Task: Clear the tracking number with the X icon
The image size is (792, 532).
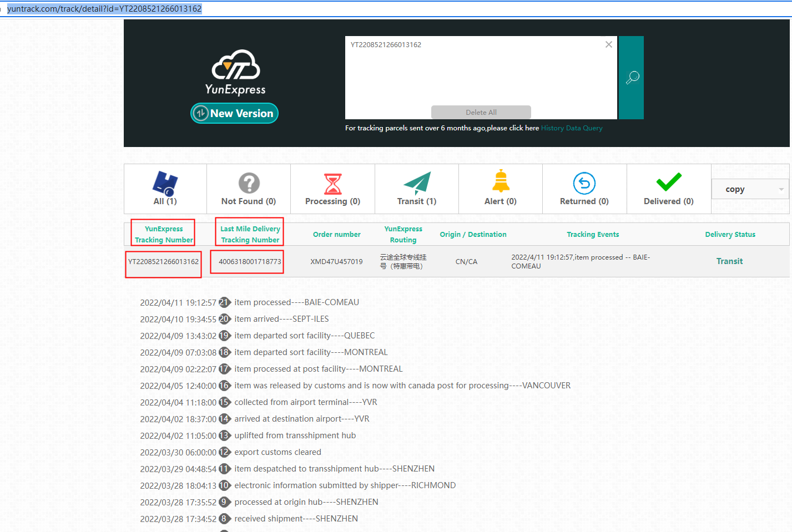Action: 609,44
